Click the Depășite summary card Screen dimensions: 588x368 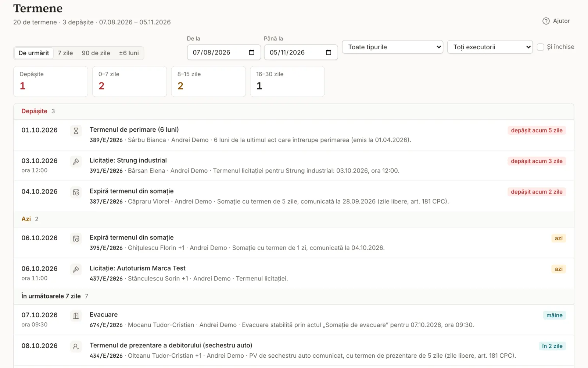pyautogui.click(x=51, y=81)
